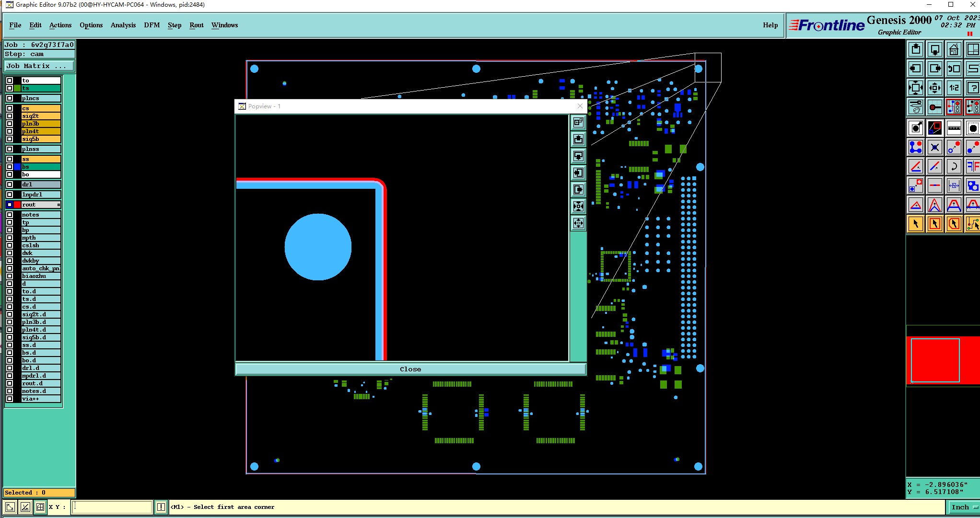Screen dimensions: 980x518
Task: Open the File menu
Action: coord(15,25)
